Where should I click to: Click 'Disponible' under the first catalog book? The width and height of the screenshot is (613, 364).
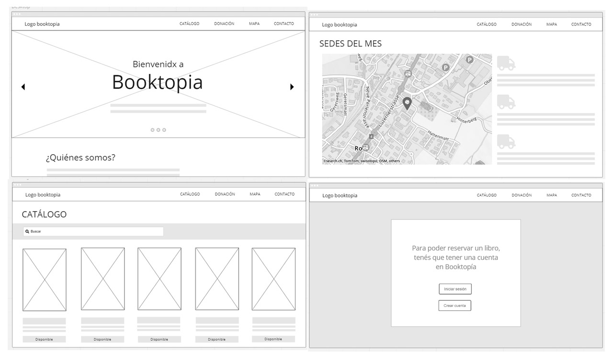pos(44,339)
